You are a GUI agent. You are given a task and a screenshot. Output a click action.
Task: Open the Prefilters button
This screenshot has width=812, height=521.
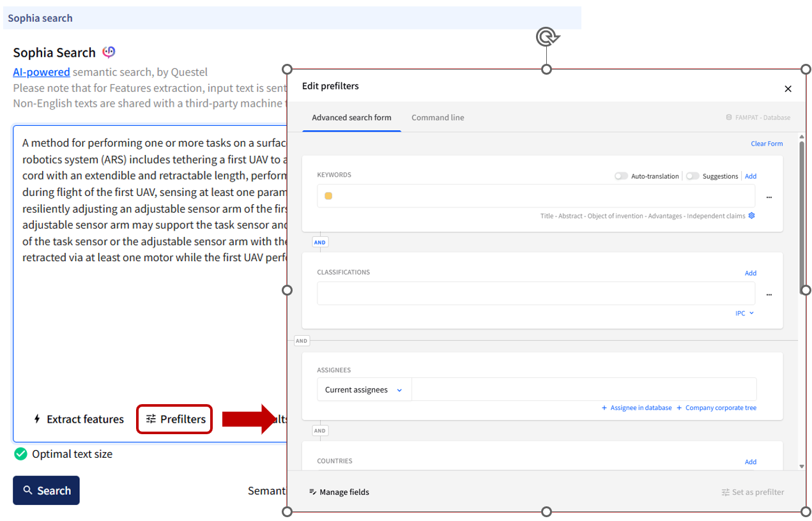tap(174, 419)
